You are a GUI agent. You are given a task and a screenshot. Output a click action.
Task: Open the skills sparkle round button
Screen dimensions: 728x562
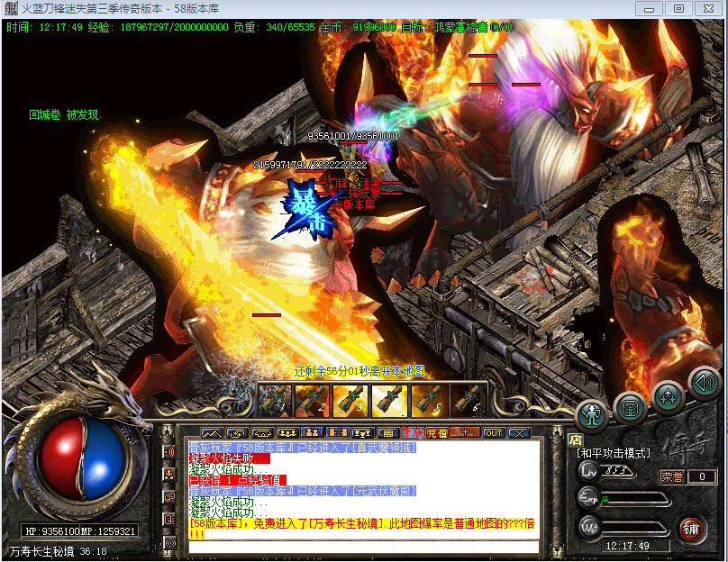point(668,397)
